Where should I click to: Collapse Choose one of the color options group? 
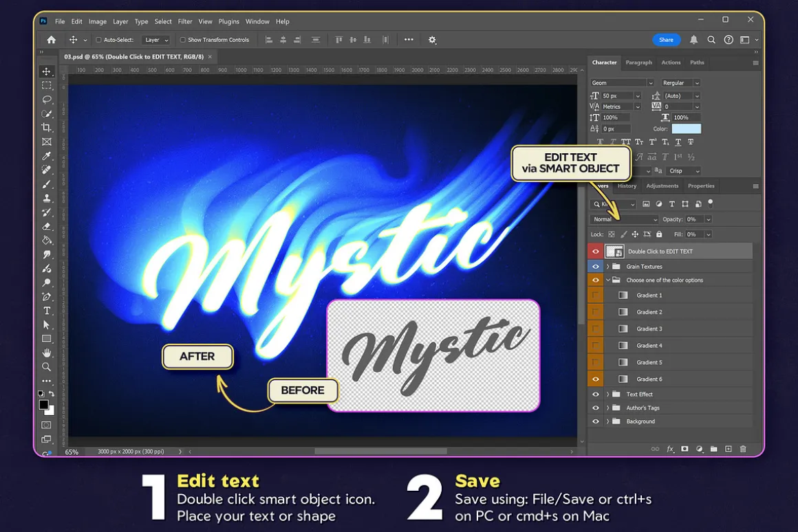(607, 280)
